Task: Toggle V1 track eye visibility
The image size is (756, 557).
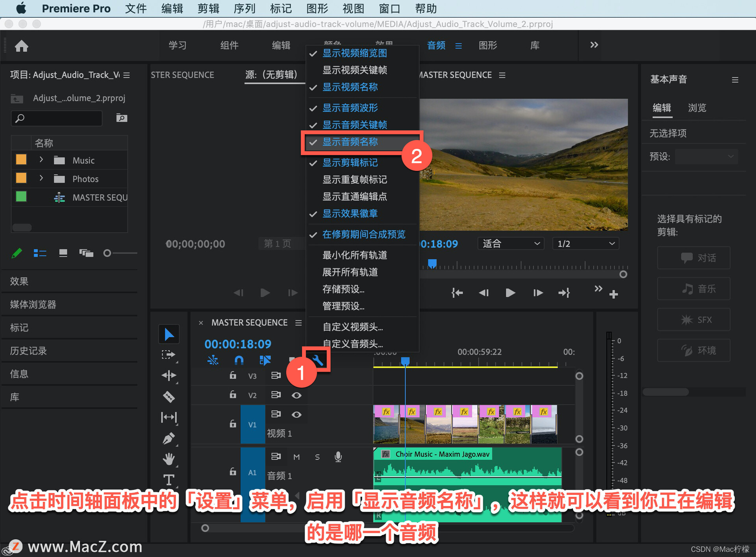Action: tap(296, 415)
